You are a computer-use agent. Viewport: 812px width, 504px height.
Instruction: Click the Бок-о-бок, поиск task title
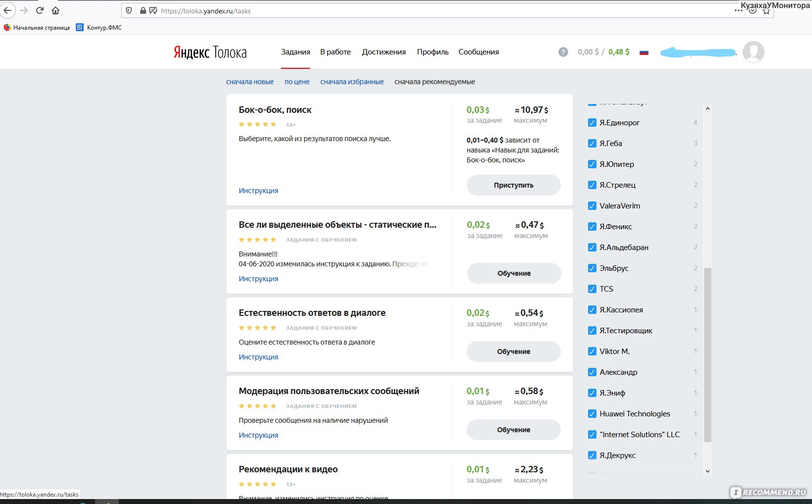(x=275, y=110)
